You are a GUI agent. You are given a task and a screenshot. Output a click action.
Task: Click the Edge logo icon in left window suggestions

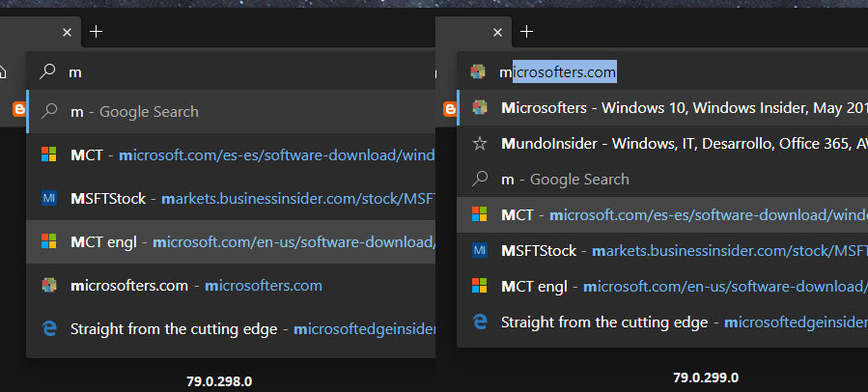[49, 329]
